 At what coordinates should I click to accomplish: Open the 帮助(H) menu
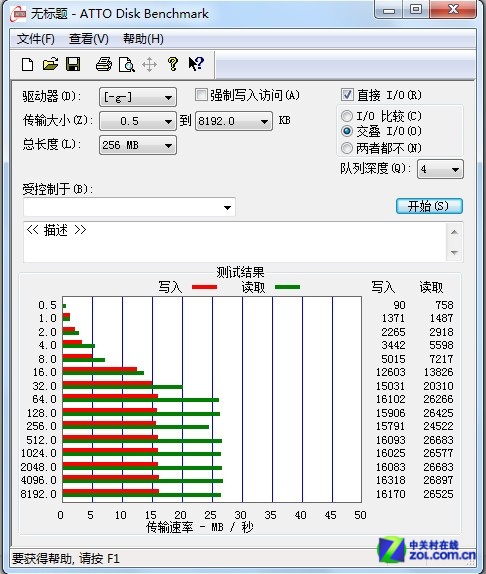pyautogui.click(x=143, y=39)
